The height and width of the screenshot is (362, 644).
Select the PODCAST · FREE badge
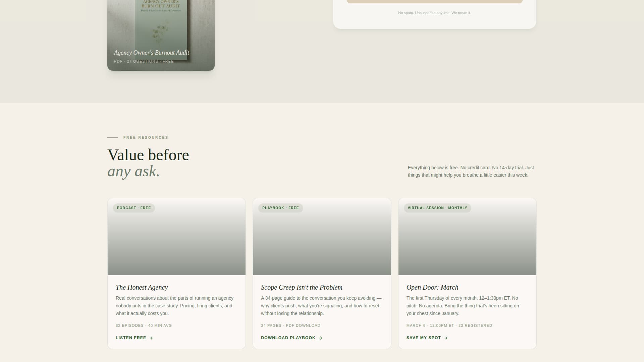pyautogui.click(x=133, y=208)
